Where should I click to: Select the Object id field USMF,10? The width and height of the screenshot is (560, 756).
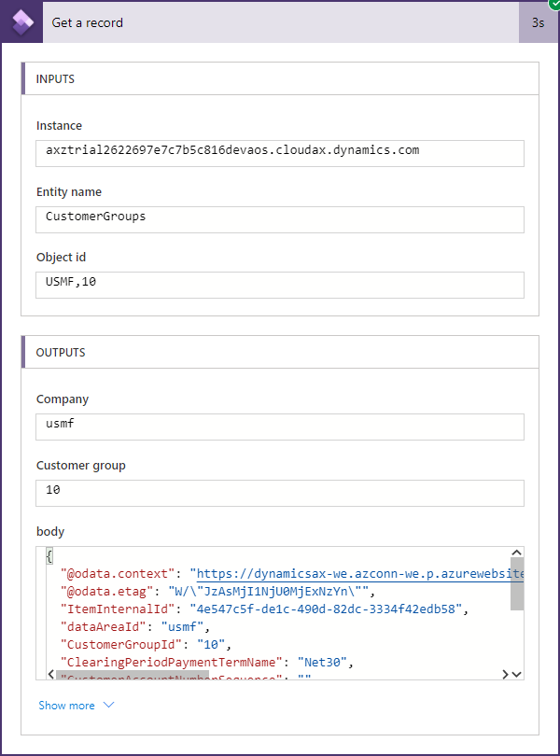pos(280,285)
